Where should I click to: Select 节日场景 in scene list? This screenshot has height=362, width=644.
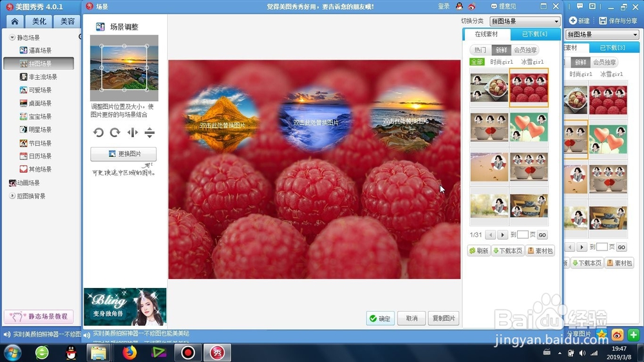(35, 143)
